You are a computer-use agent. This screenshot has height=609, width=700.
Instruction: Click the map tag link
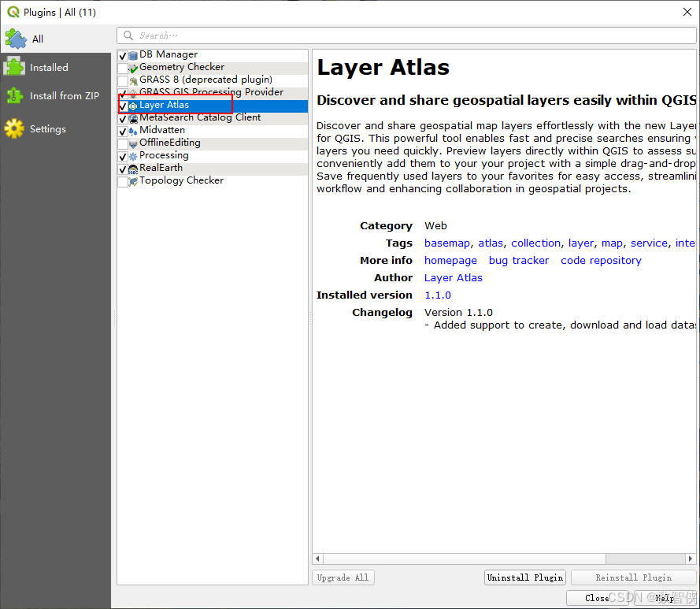click(612, 243)
